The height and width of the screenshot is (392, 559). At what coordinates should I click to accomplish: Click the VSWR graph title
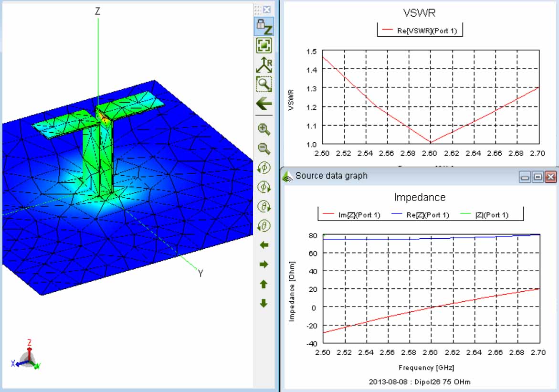(420, 13)
